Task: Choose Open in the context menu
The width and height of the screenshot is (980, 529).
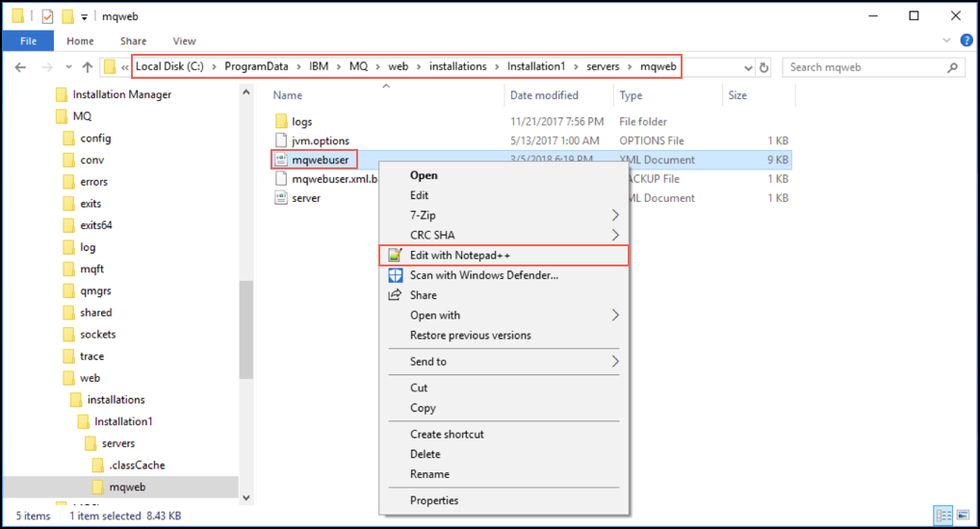Action: (503, 175)
